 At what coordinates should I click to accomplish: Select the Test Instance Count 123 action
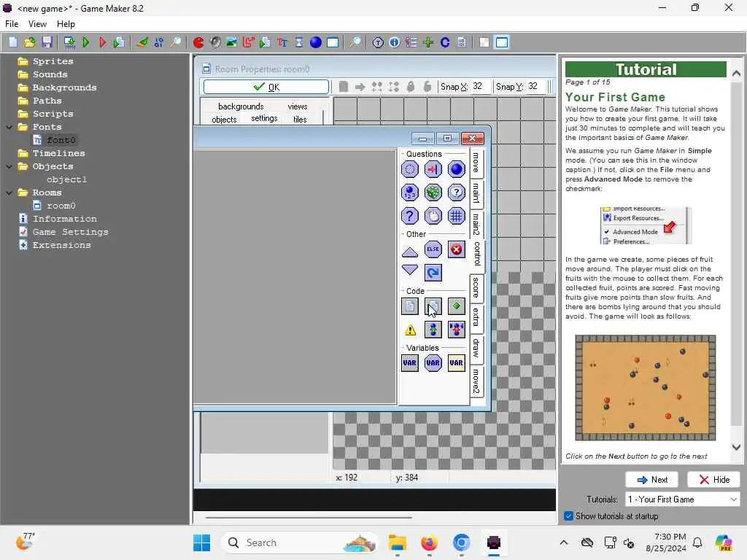click(x=410, y=192)
